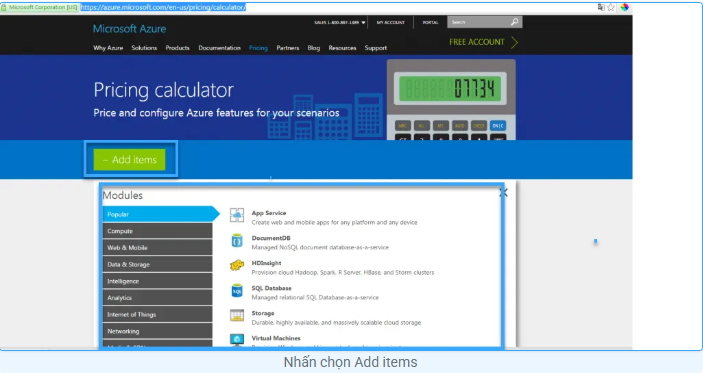Viewport: 703px width, 373px height.
Task: Open the Support menu
Action: (376, 48)
